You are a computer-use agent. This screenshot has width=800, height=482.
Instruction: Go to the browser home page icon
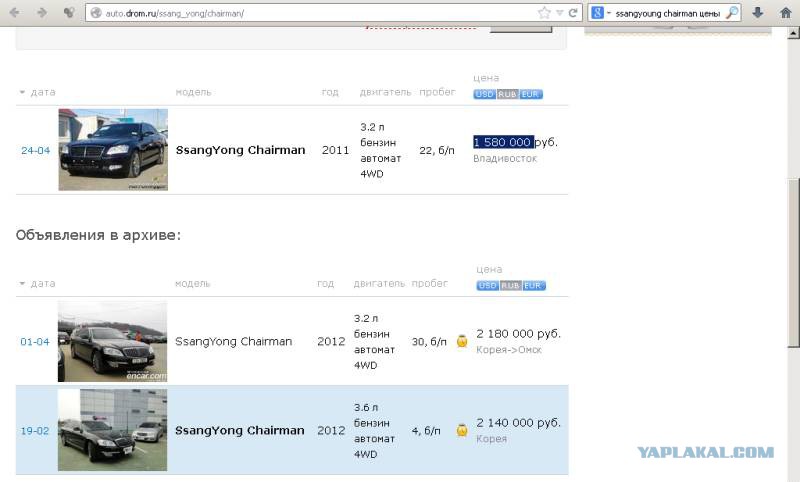click(786, 13)
